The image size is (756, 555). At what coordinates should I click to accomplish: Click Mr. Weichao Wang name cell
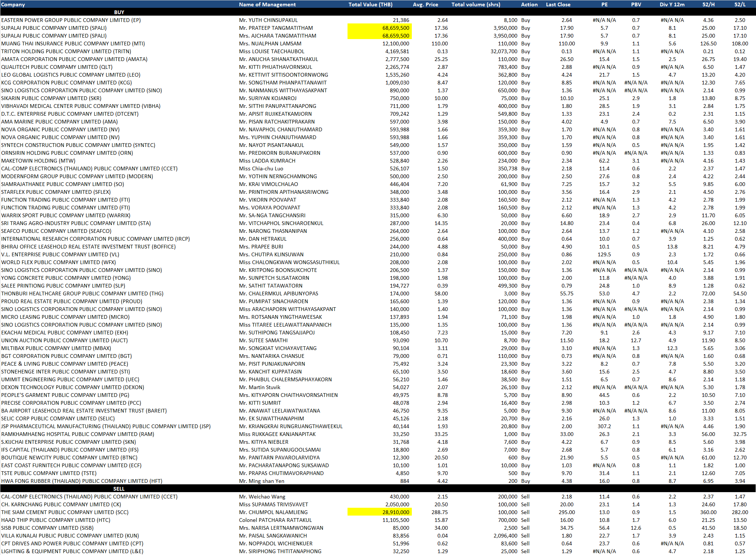[262, 497]
